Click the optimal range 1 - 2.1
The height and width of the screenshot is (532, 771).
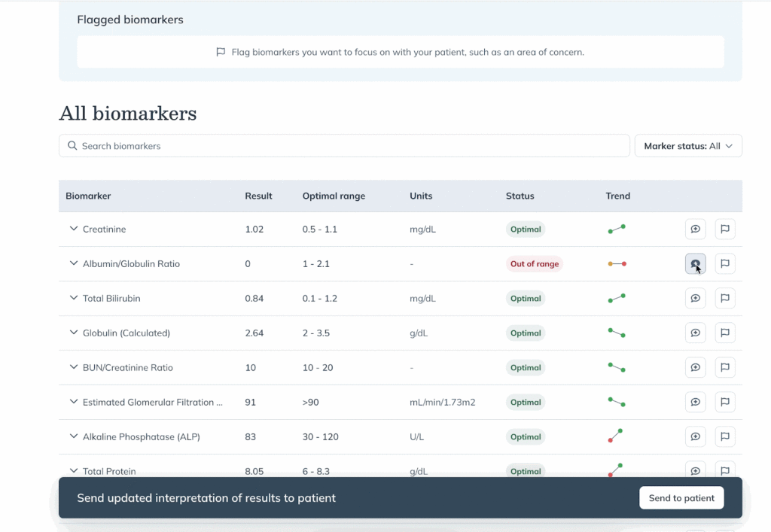pyautogui.click(x=315, y=264)
